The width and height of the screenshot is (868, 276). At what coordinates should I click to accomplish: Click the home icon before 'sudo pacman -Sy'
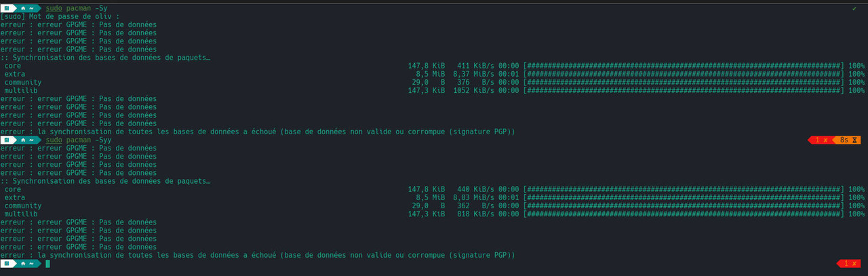click(23, 8)
